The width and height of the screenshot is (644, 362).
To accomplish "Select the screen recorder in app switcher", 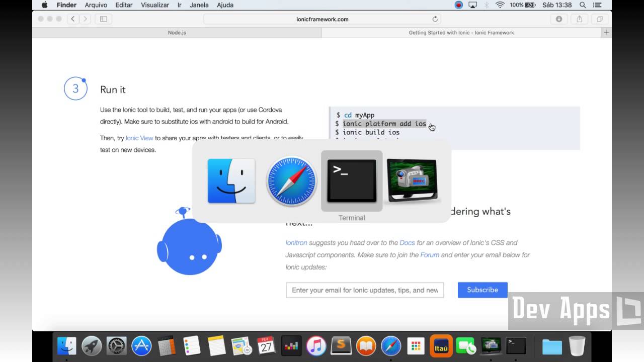I will point(412,181).
